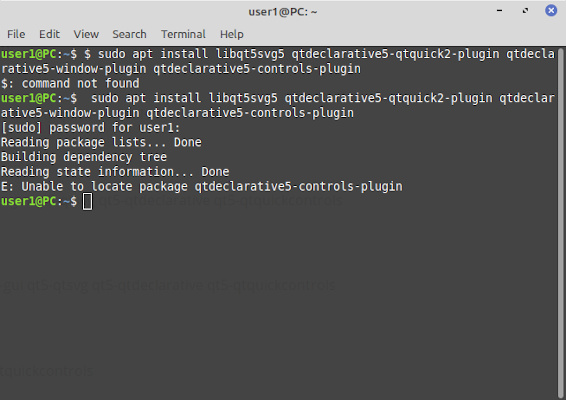Close the terminal window

pyautogui.click(x=551, y=11)
